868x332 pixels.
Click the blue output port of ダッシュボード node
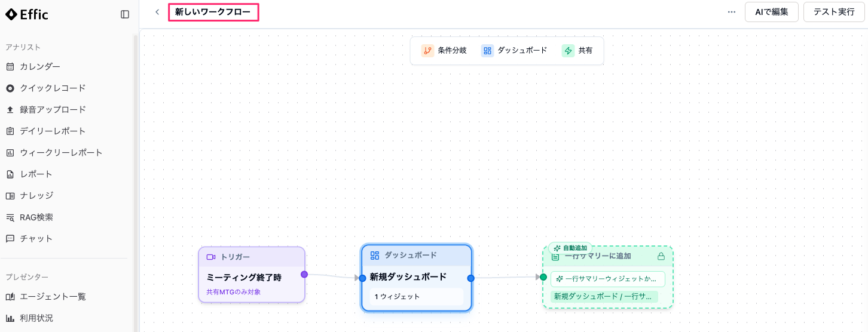pyautogui.click(x=471, y=278)
